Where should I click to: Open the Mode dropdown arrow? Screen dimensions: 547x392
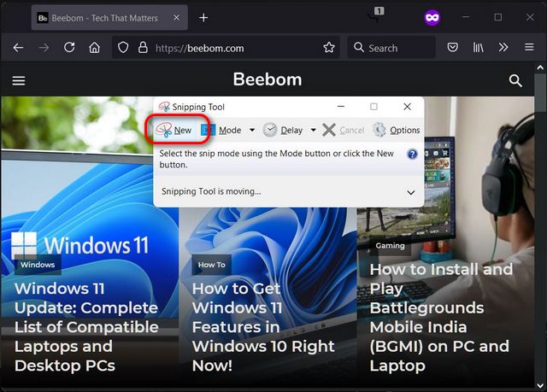(252, 130)
